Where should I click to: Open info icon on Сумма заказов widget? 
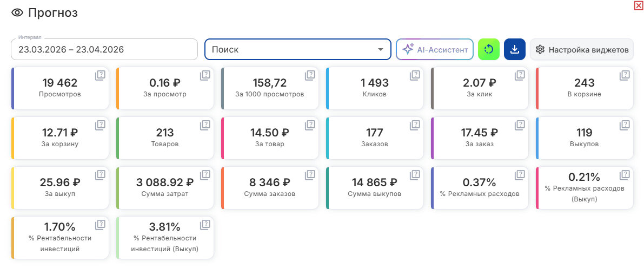click(310, 175)
